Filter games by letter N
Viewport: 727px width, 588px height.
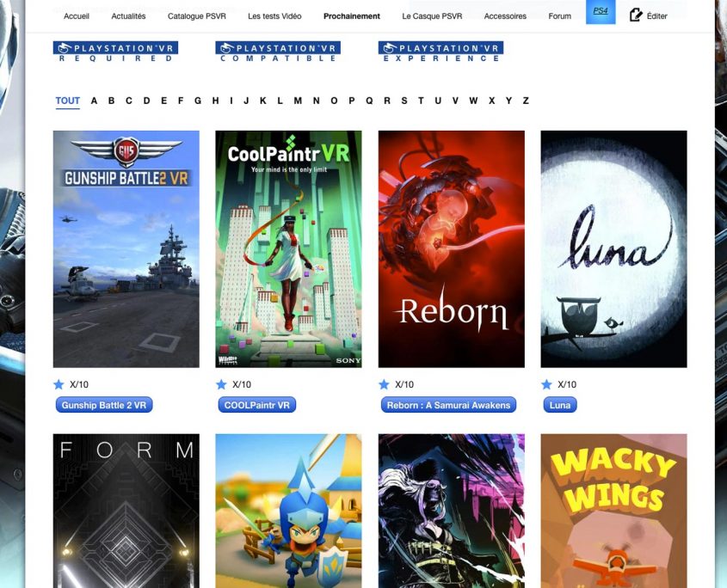(x=317, y=101)
